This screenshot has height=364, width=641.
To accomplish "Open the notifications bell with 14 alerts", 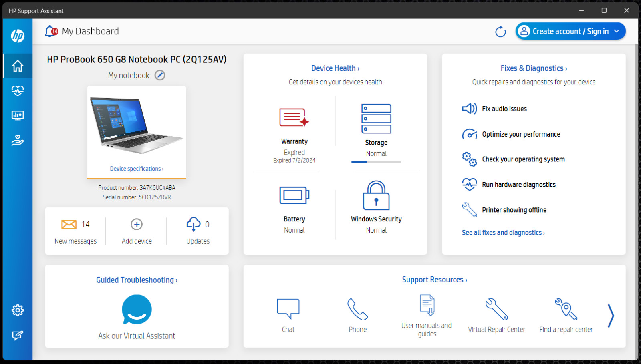I will [x=51, y=31].
